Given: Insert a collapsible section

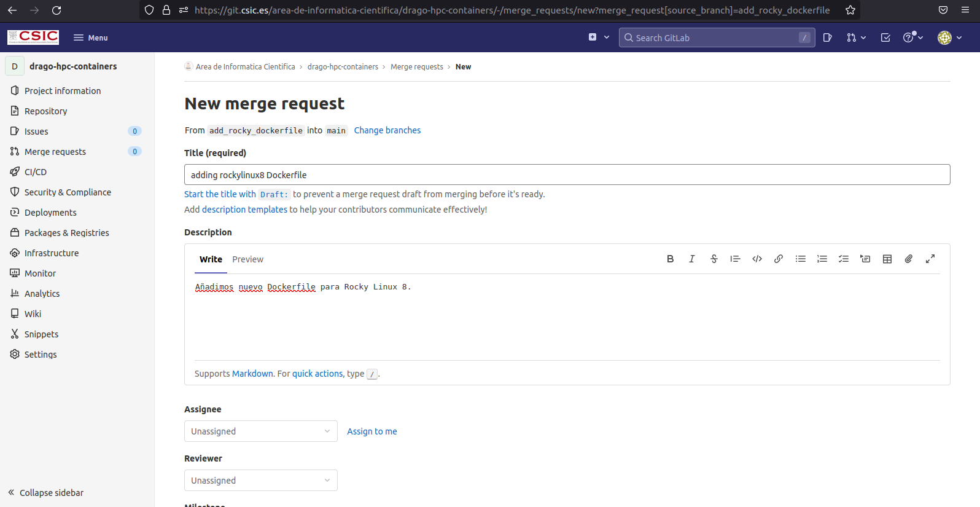Looking at the screenshot, I should pyautogui.click(x=865, y=259).
